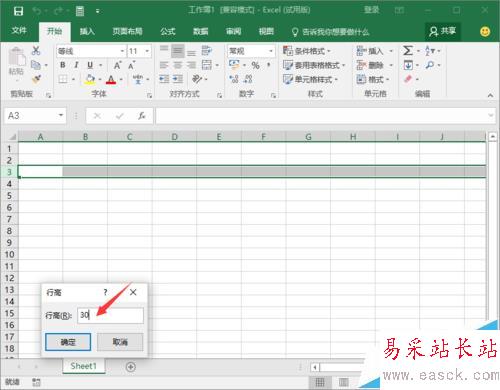Select the Format Painter brush

pos(36,79)
